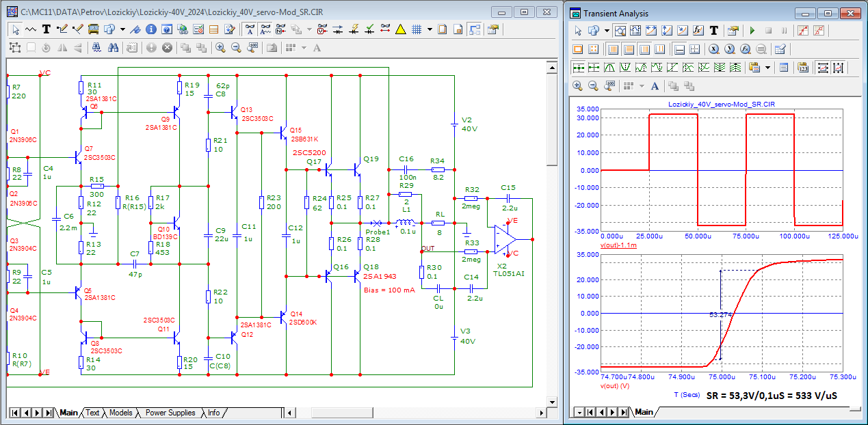
Task: Toggle the grid display in schematic toolbar
Action: pyautogui.click(x=416, y=29)
